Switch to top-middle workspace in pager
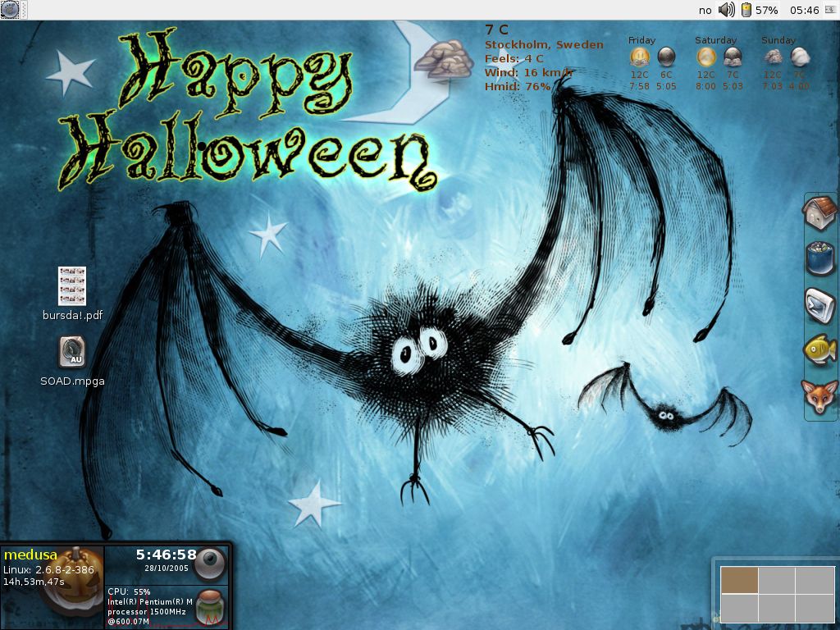 pyautogui.click(x=777, y=580)
